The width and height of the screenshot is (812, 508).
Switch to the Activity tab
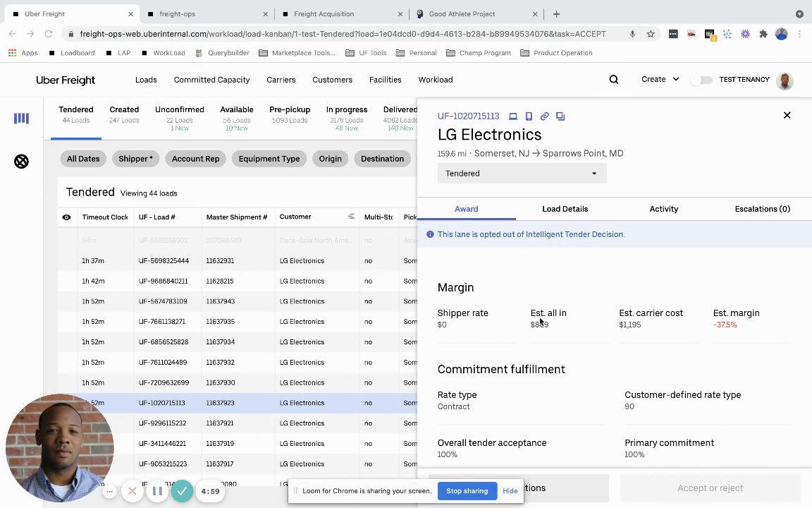pos(663,209)
